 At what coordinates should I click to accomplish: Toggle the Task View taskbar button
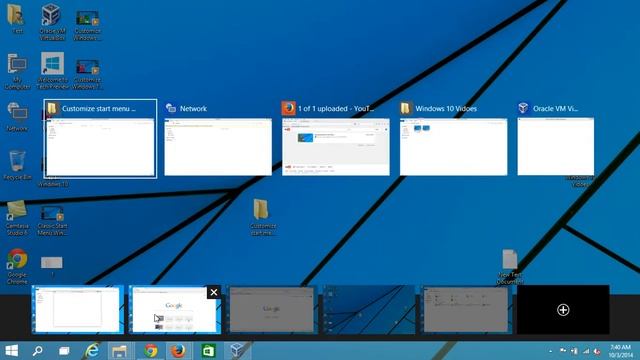coord(64,351)
